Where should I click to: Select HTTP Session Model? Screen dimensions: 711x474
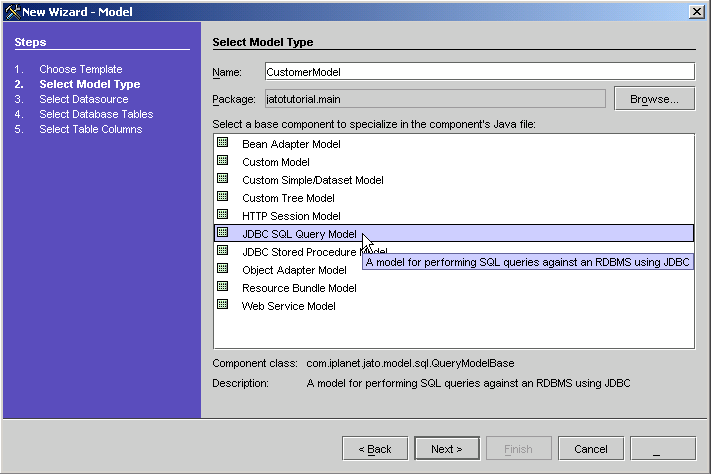point(453,216)
